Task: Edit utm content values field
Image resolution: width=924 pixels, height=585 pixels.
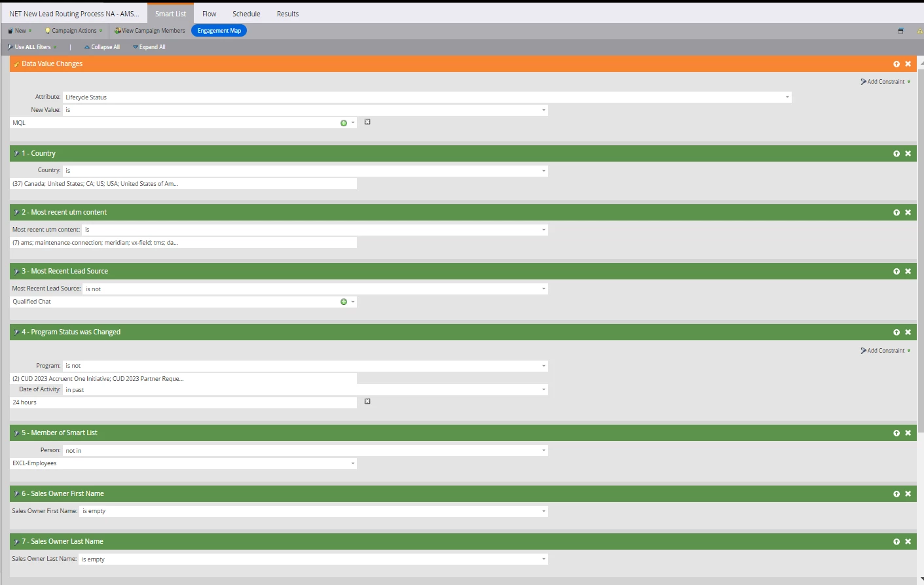Action: pos(183,243)
